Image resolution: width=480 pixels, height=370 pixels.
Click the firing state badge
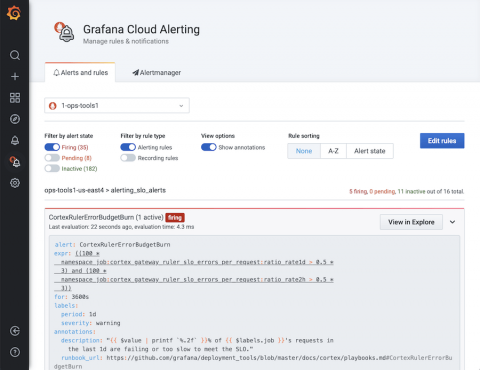[x=175, y=218]
